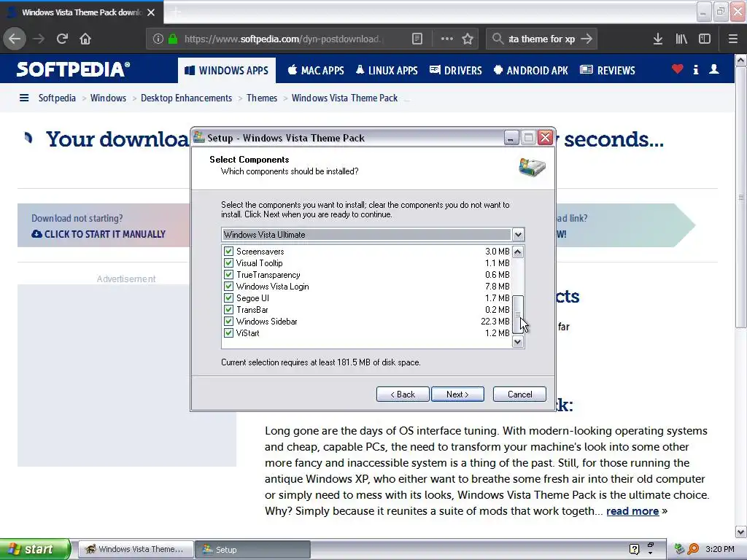
Task: Bookmark this page with star icon
Action: click(468, 39)
